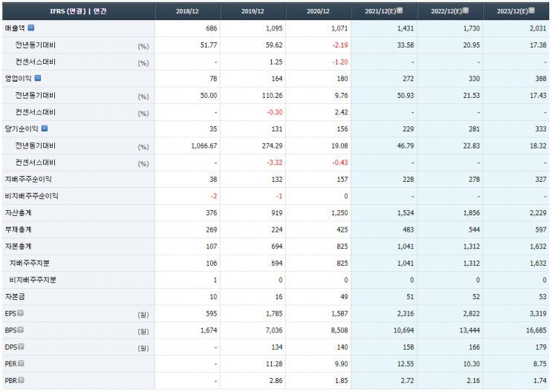Screen dimensions: 552x392
Task: Click the info icon beside 2022/12(E)
Action: 466,11
